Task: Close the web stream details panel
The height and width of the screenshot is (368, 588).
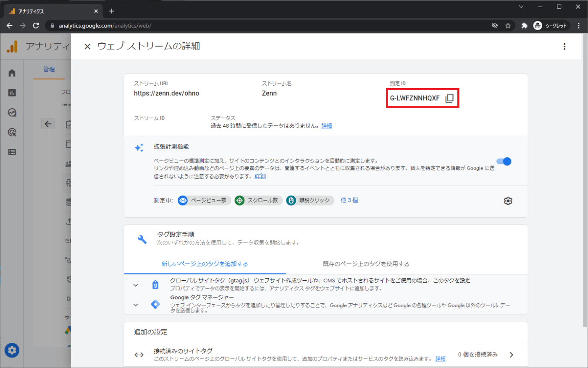Action: 87,47
